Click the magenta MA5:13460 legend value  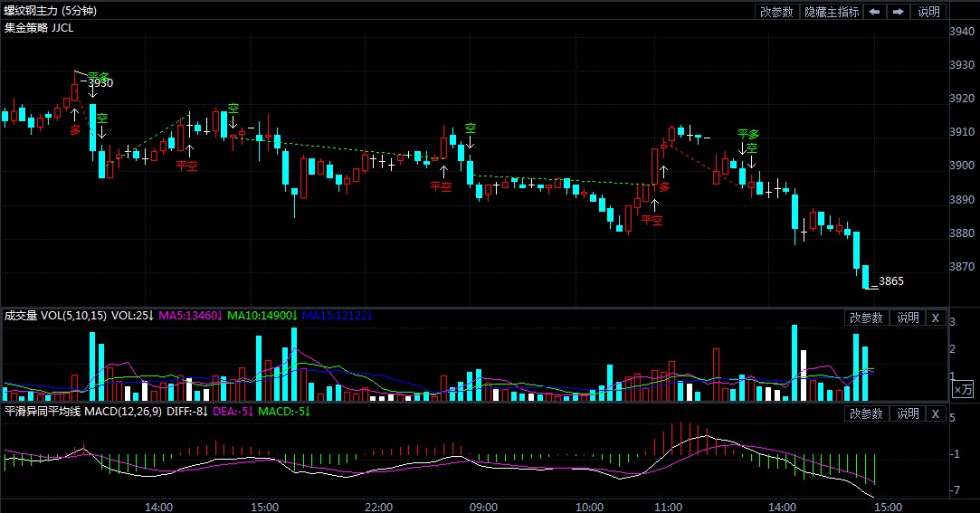(188, 316)
